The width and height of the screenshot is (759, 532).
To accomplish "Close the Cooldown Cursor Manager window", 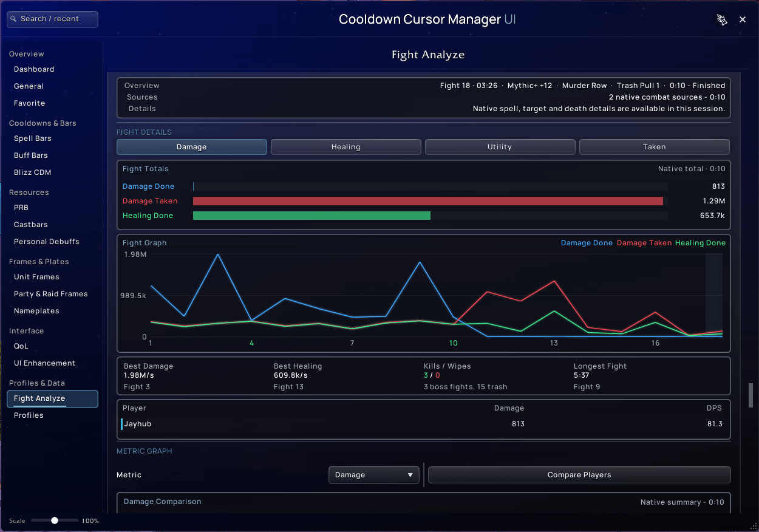I will (x=743, y=19).
